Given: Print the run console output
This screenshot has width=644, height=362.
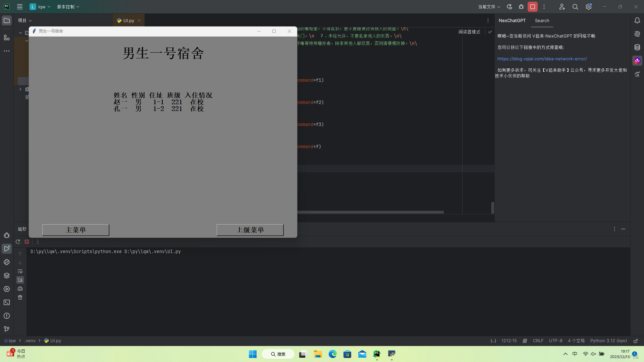Looking at the screenshot, I should coord(20,289).
